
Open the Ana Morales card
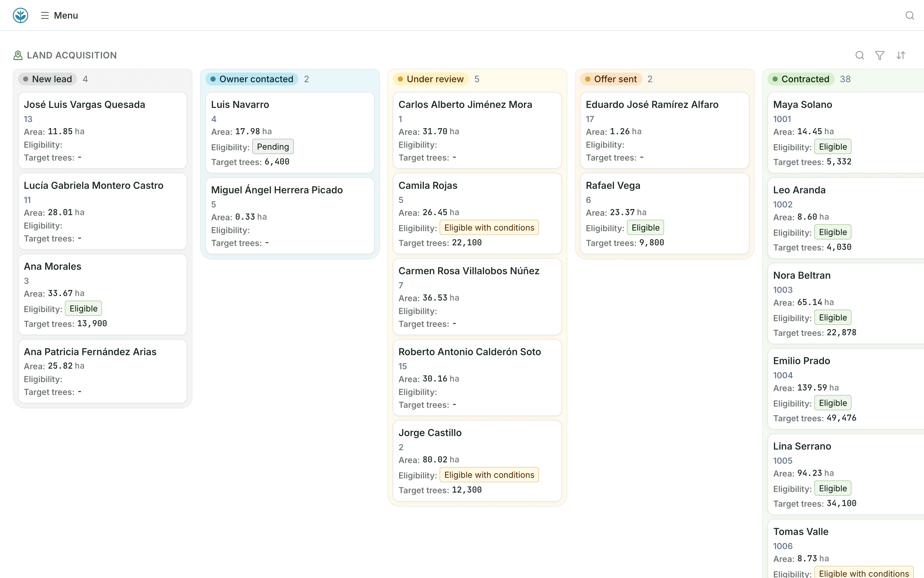tap(103, 295)
